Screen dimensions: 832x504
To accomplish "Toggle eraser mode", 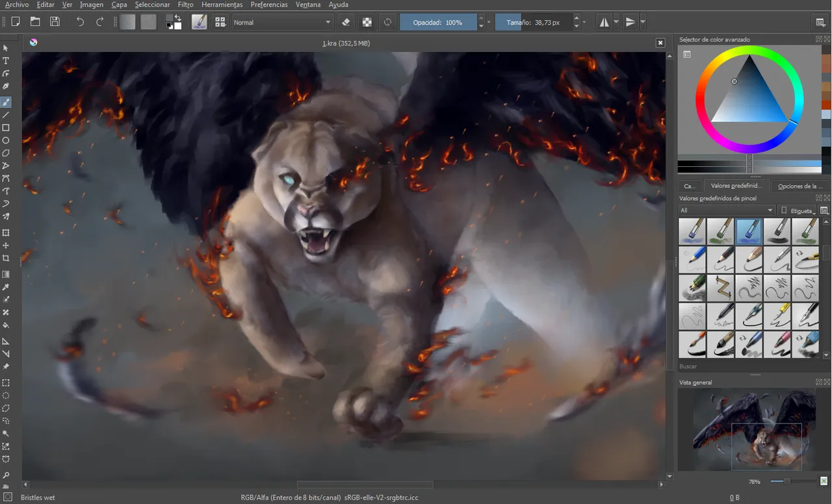I will click(346, 22).
